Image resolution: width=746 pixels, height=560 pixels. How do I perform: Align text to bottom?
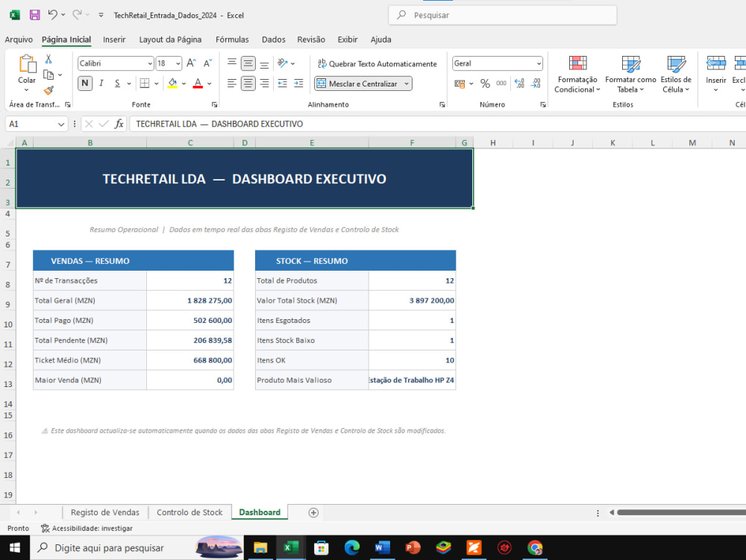pyautogui.click(x=265, y=63)
